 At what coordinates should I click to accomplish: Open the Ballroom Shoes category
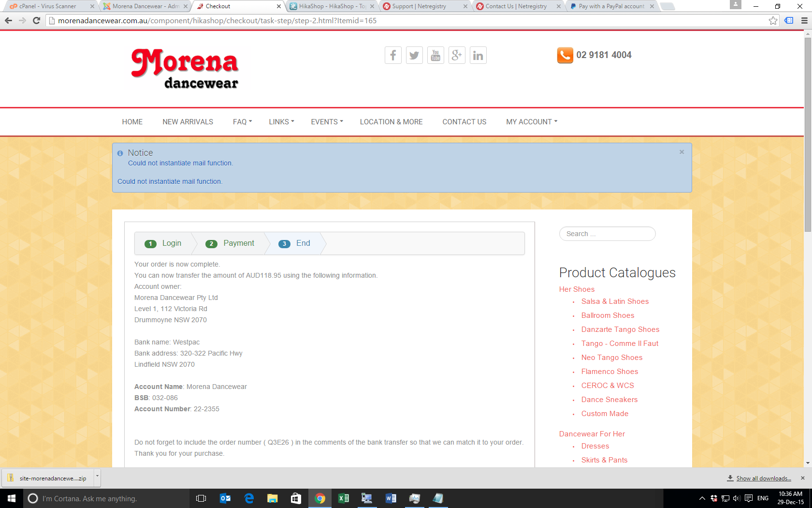[608, 315]
